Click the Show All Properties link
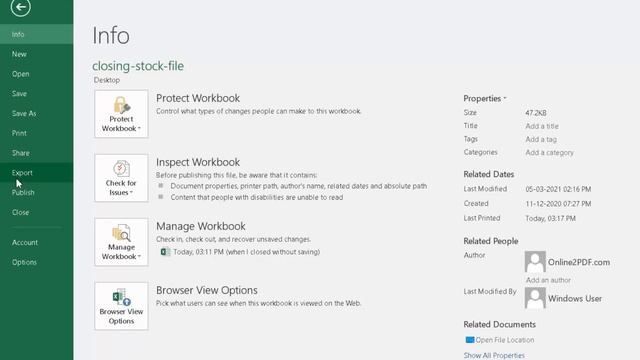640x360 pixels. (x=494, y=355)
